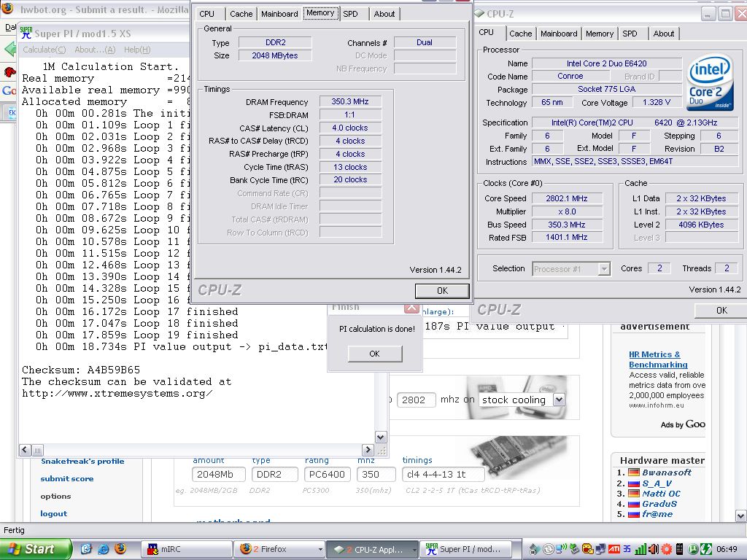Screen dimensions: 747x560
Task: Open SPD tab in the right CPU-Z window
Action: [x=630, y=34]
